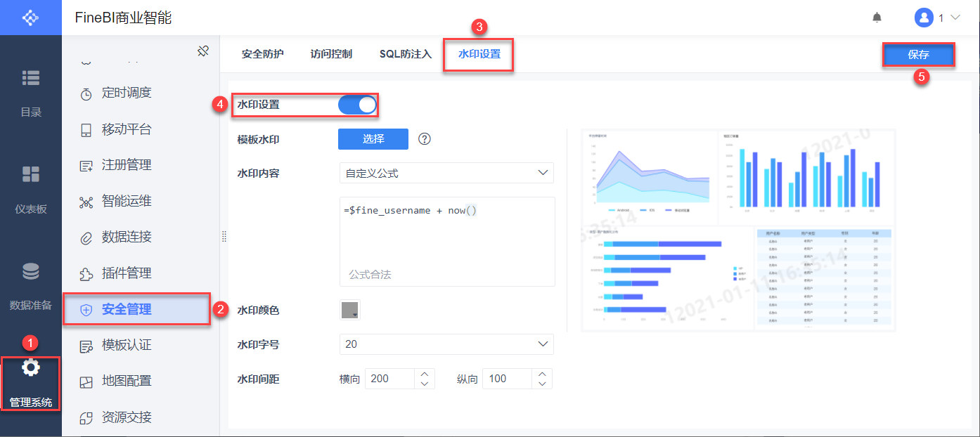The height and width of the screenshot is (437, 980).
Task: Open the 水印字号 dropdown showing 20
Action: (446, 344)
